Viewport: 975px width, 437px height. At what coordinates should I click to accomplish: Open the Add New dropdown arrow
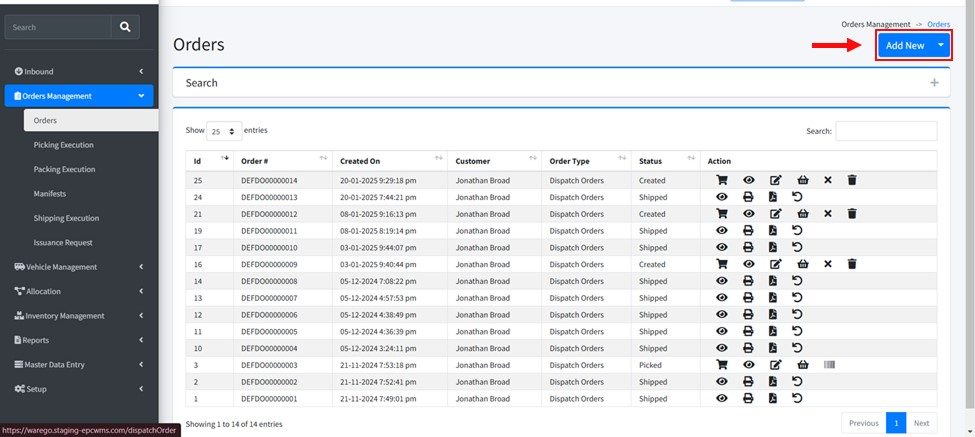point(941,45)
